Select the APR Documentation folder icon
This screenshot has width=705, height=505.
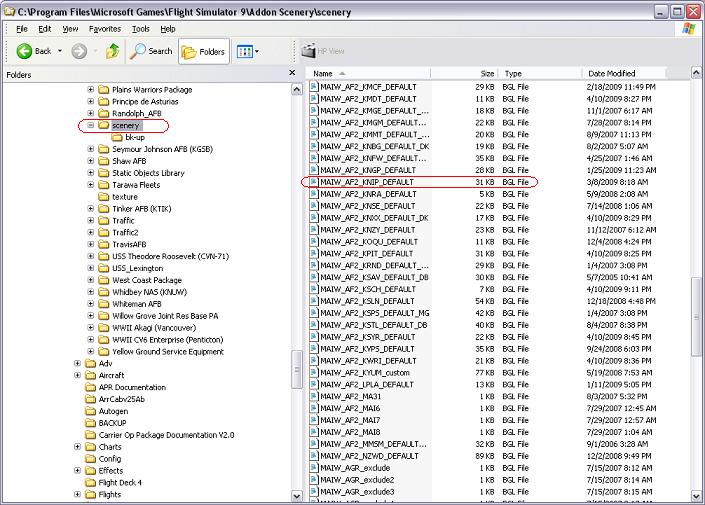[x=91, y=387]
